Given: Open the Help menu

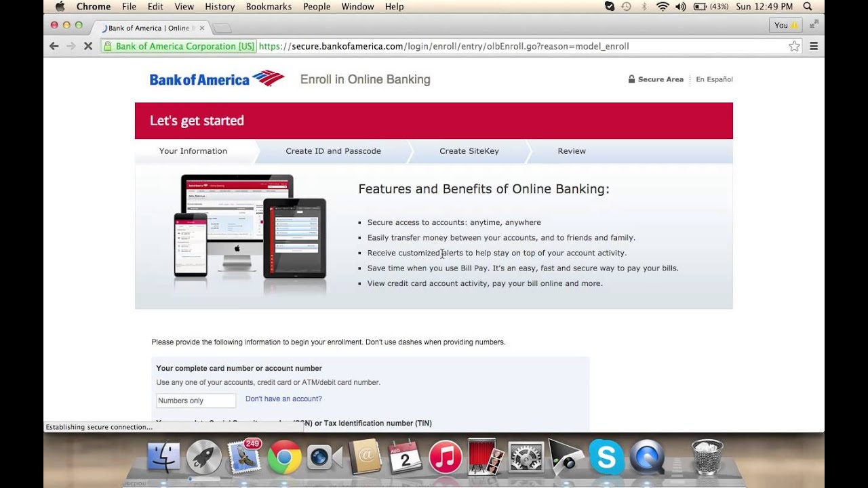Looking at the screenshot, I should pyautogui.click(x=394, y=6).
